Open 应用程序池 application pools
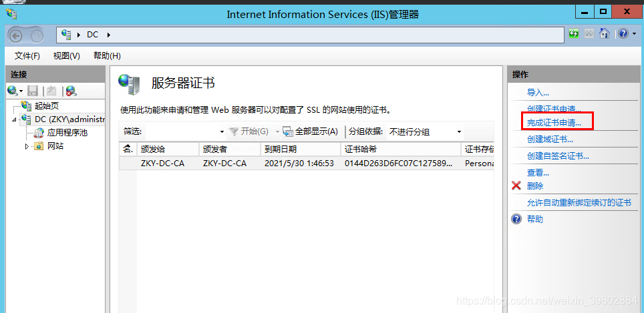Image resolution: width=644 pixels, height=313 pixels. pyautogui.click(x=67, y=133)
